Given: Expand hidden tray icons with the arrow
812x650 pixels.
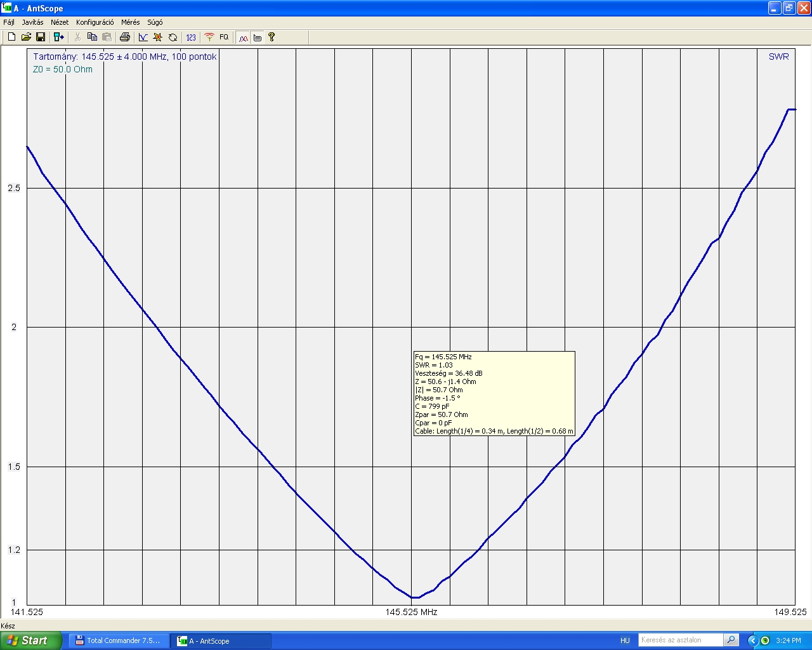Looking at the screenshot, I should [753, 640].
